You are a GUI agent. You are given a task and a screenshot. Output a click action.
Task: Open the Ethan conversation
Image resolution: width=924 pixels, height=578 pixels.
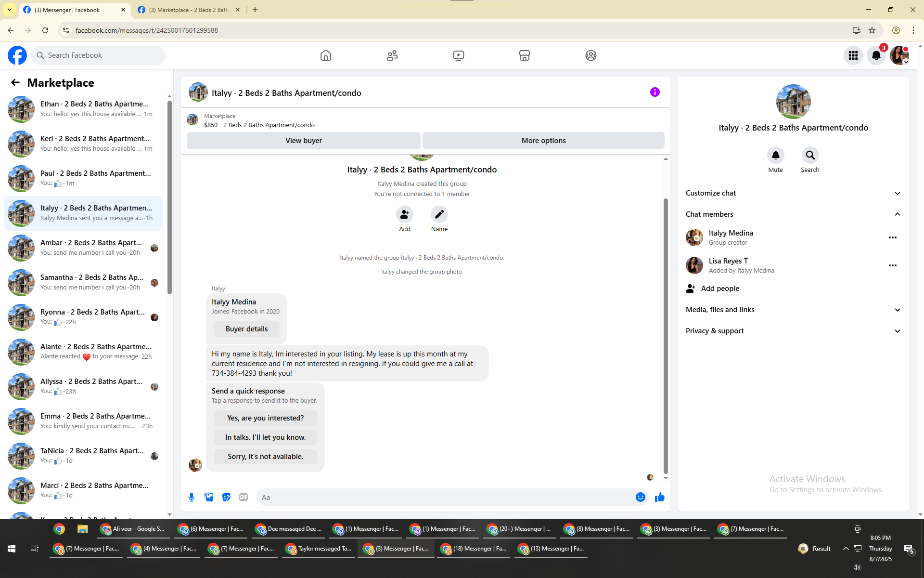coord(83,109)
